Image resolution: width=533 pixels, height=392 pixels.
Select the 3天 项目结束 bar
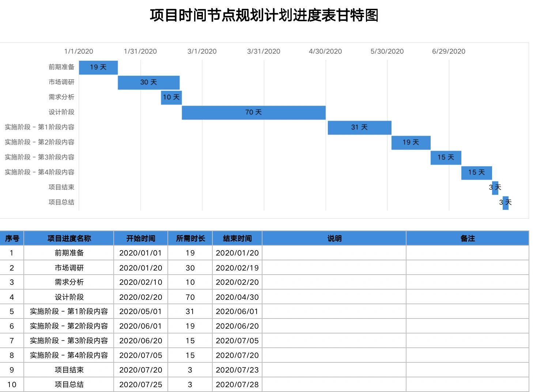point(496,187)
